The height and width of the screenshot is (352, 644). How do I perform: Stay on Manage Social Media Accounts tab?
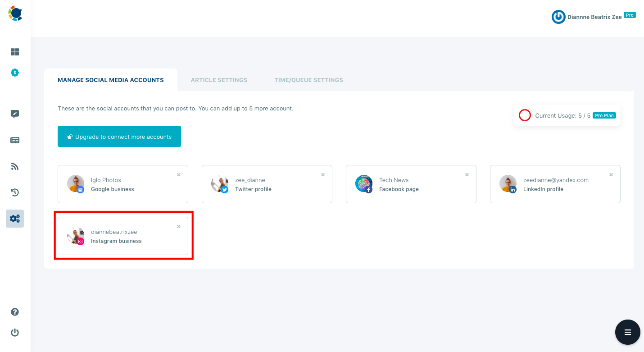[110, 80]
